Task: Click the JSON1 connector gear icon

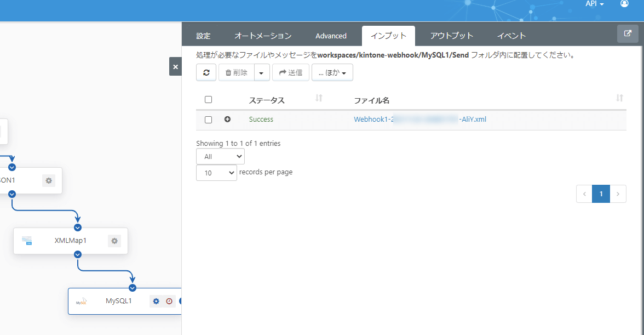Action: [49, 180]
